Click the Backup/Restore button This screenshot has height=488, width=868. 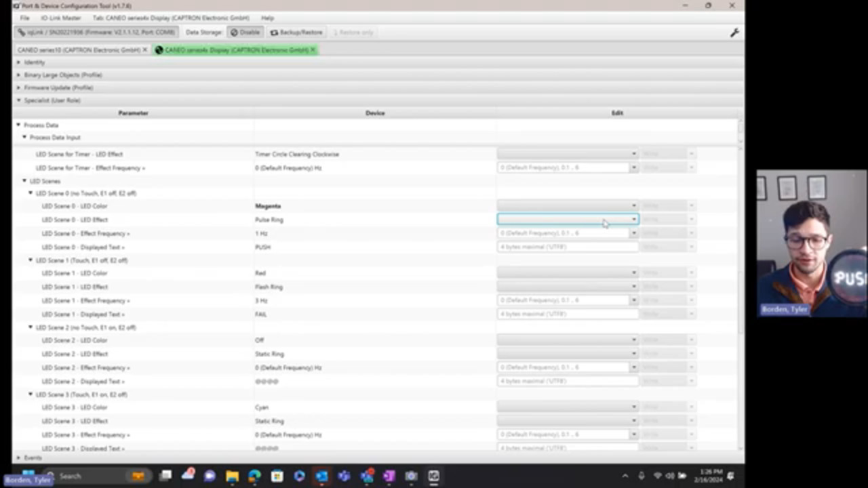296,33
